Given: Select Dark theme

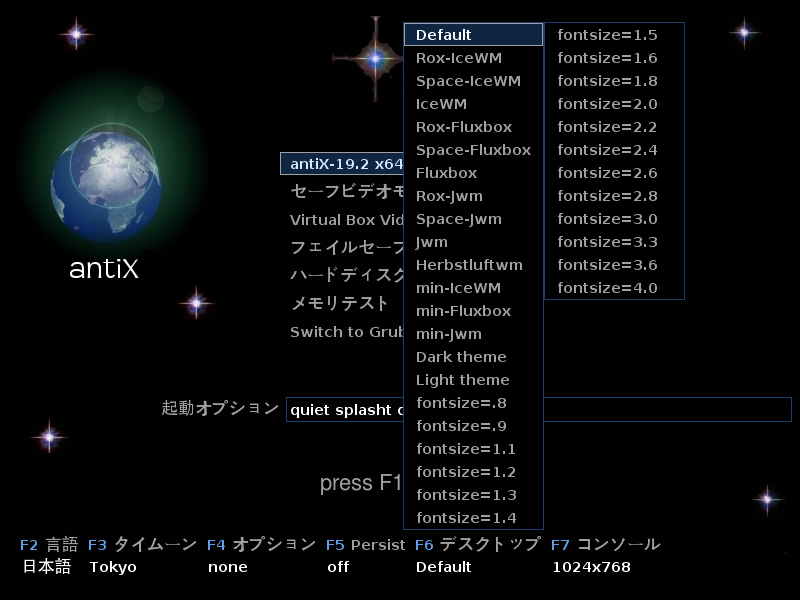Looking at the screenshot, I should pyautogui.click(x=473, y=356).
